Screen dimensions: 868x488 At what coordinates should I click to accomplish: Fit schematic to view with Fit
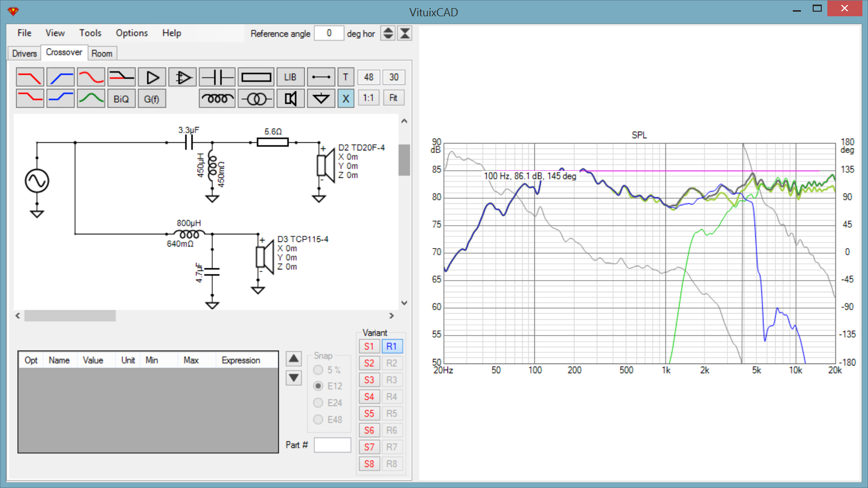[394, 98]
